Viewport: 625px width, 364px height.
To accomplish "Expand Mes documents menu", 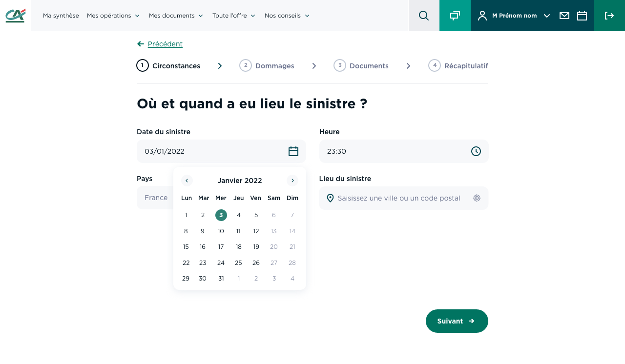I will (x=176, y=16).
